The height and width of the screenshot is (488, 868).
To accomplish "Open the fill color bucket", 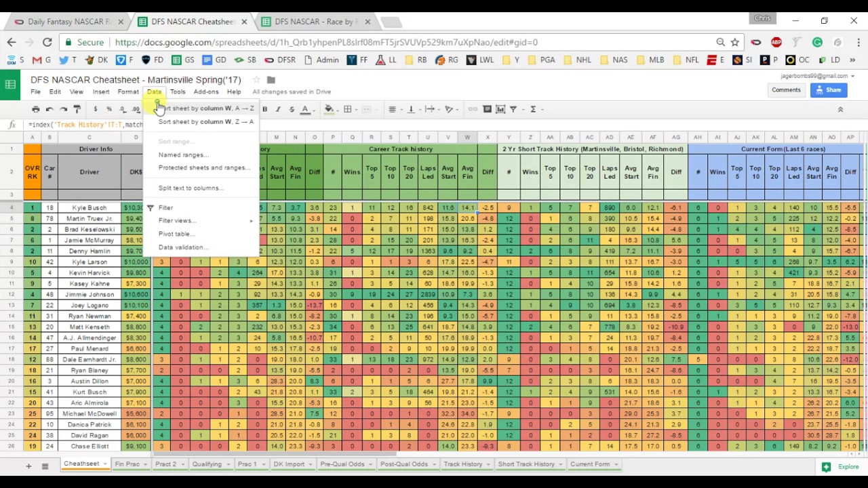I will [x=329, y=109].
